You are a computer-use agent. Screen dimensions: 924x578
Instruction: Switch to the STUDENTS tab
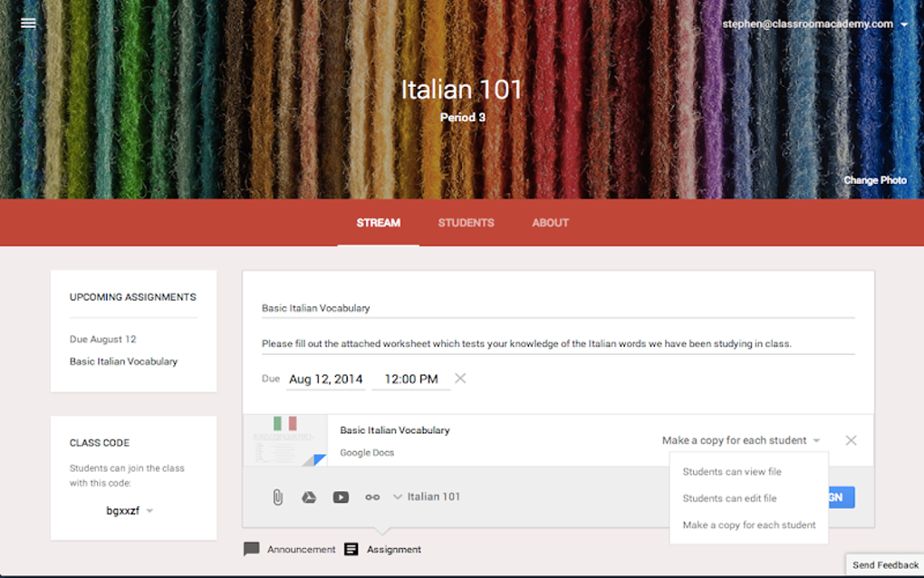coord(466,222)
